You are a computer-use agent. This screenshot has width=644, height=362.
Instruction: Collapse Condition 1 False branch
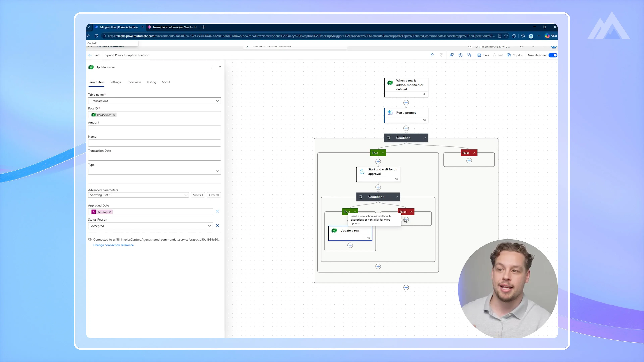pyautogui.click(x=411, y=212)
